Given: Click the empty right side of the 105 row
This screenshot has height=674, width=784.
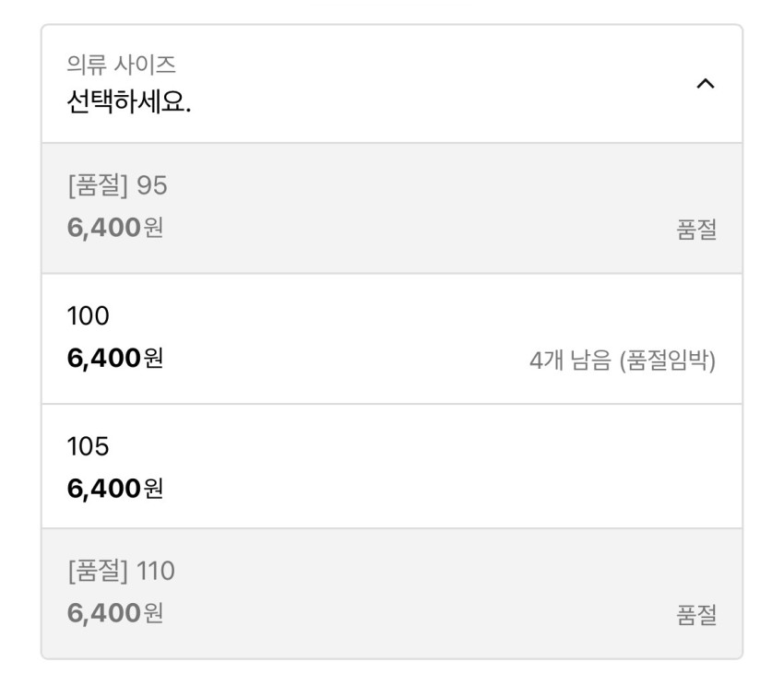Looking at the screenshot, I should click(553, 467).
